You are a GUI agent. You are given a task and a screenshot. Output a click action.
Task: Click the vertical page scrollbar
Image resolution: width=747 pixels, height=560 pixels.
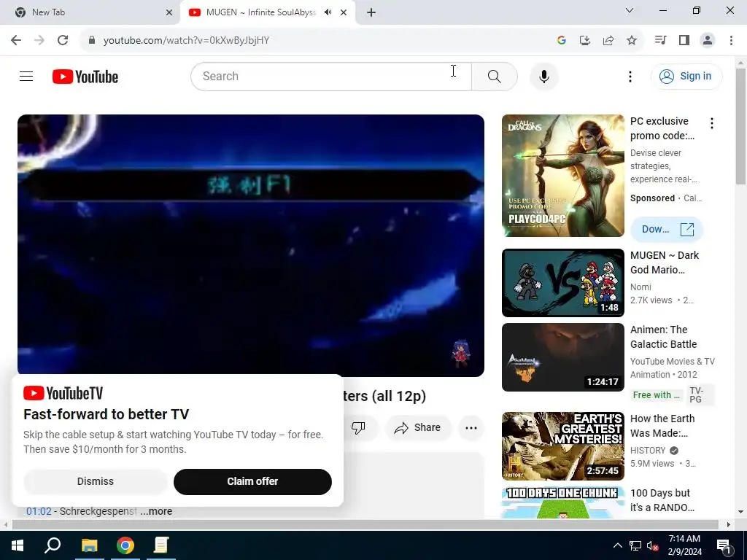pyautogui.click(x=740, y=126)
